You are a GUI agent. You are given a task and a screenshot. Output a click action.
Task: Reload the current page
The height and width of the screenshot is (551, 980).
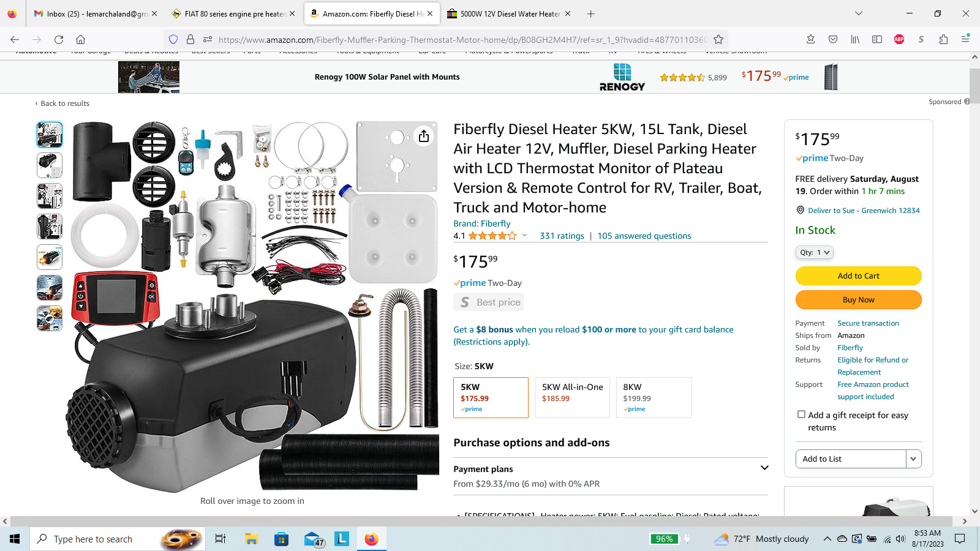59,40
